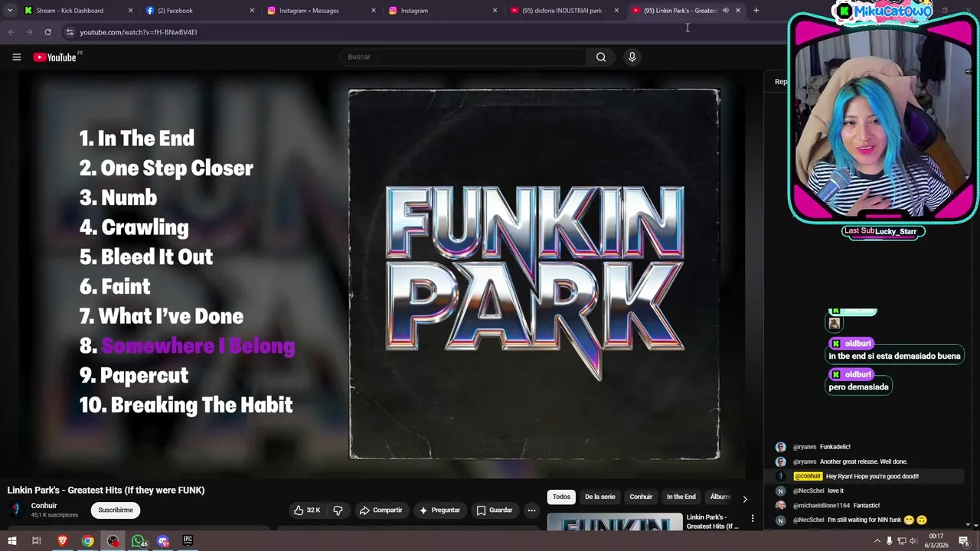Click chat message "Funkadelic!"
The image size is (980, 551).
835,447
